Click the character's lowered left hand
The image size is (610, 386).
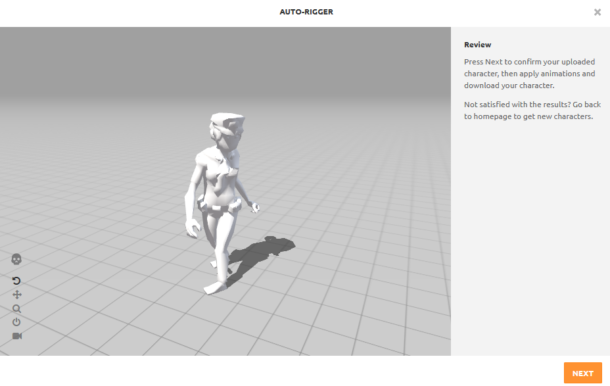[x=193, y=229]
